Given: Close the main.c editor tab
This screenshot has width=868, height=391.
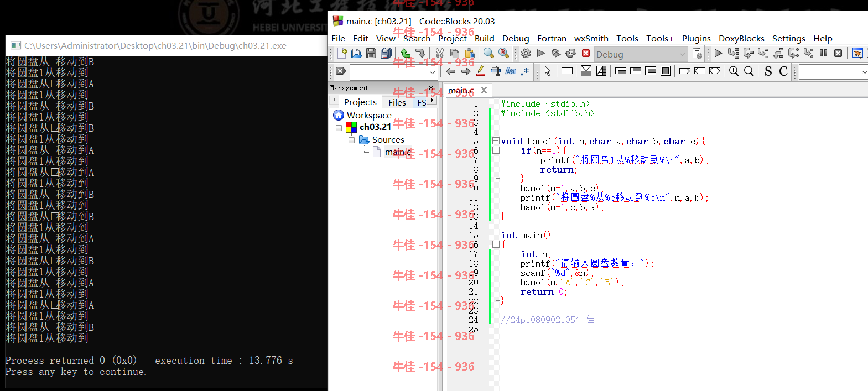Looking at the screenshot, I should click(x=484, y=90).
